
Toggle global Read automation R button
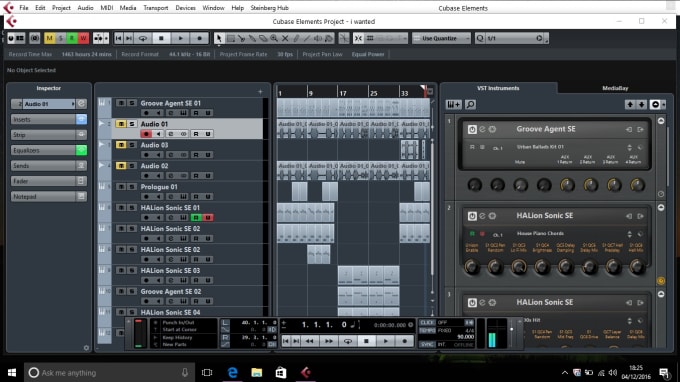[72, 38]
